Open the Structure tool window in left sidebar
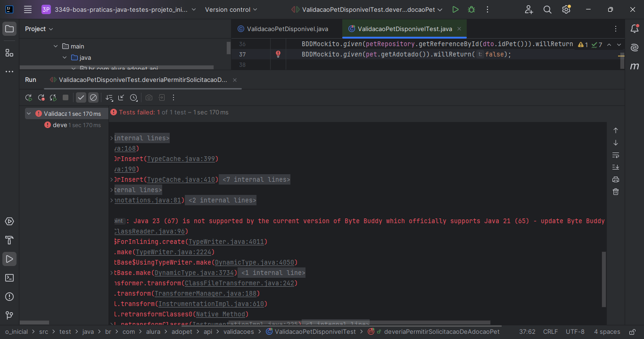Image resolution: width=644 pixels, height=339 pixels. tap(9, 52)
